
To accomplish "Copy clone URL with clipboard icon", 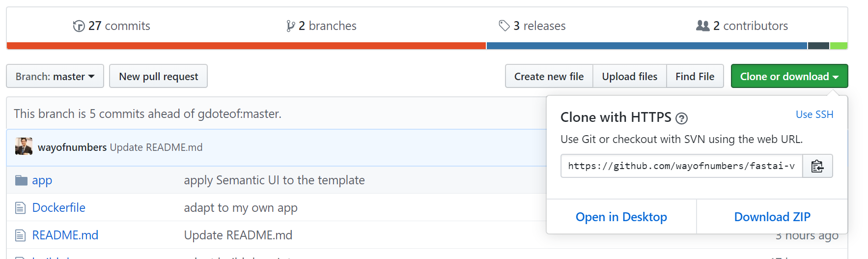I will pyautogui.click(x=817, y=166).
